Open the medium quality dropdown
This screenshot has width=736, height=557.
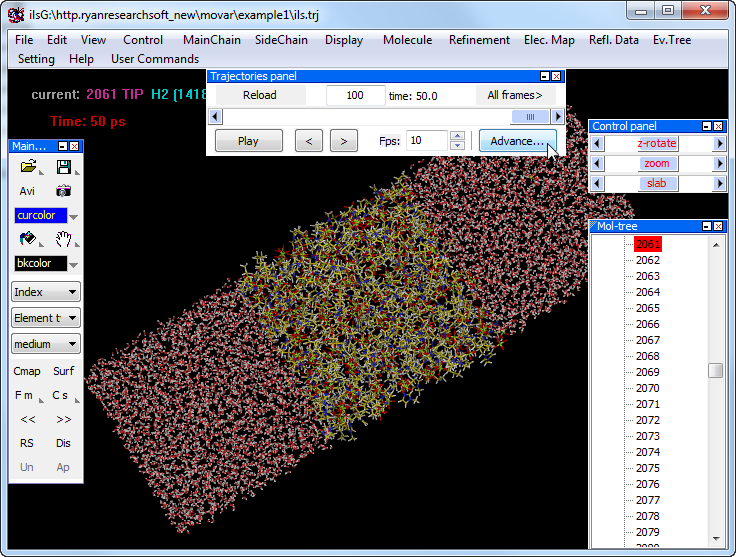pos(45,344)
